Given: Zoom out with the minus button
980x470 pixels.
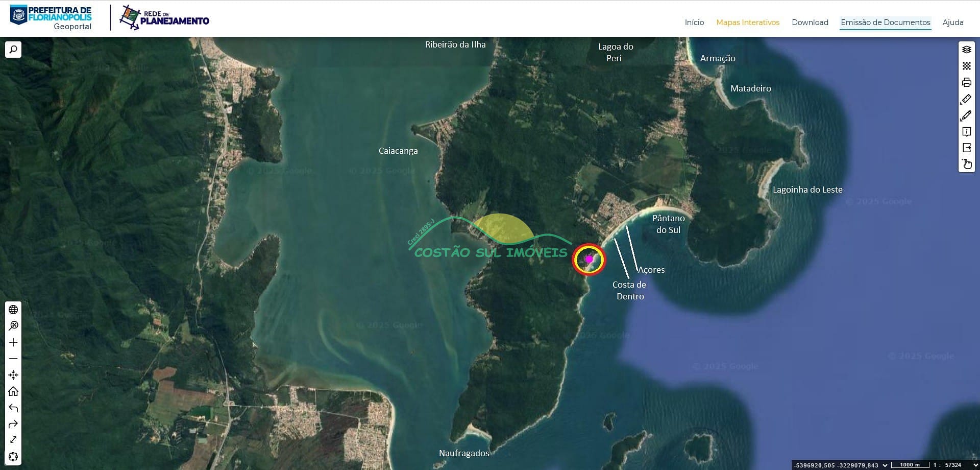Looking at the screenshot, I should [x=13, y=359].
